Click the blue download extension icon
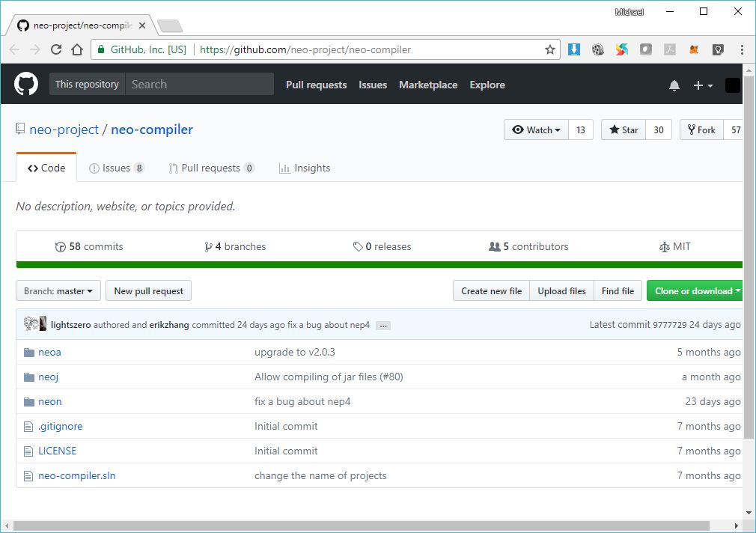756x533 pixels. (x=574, y=49)
